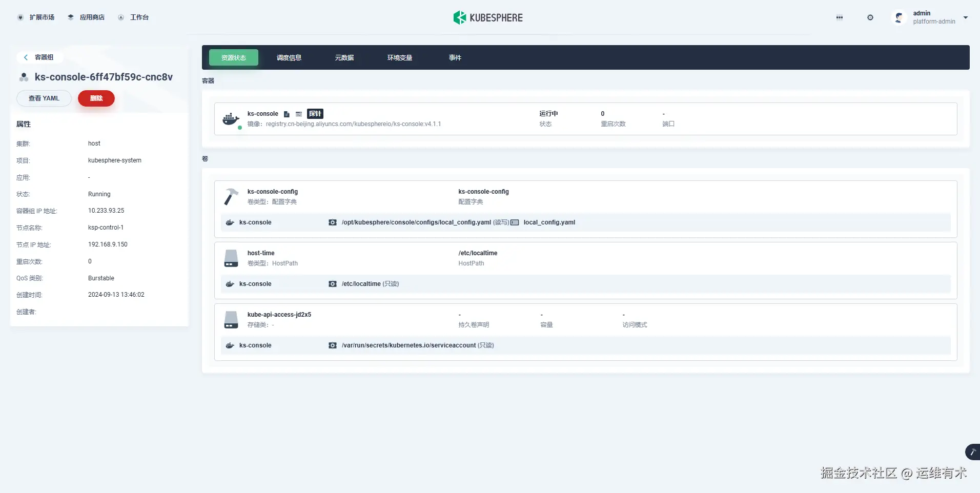
Task: Open the ks-console-config 配置字典 link
Action: (484, 192)
